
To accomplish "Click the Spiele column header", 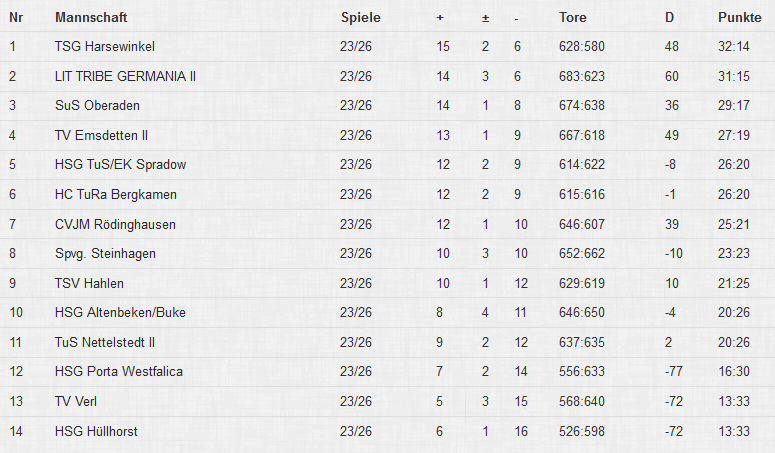I will coord(360,18).
